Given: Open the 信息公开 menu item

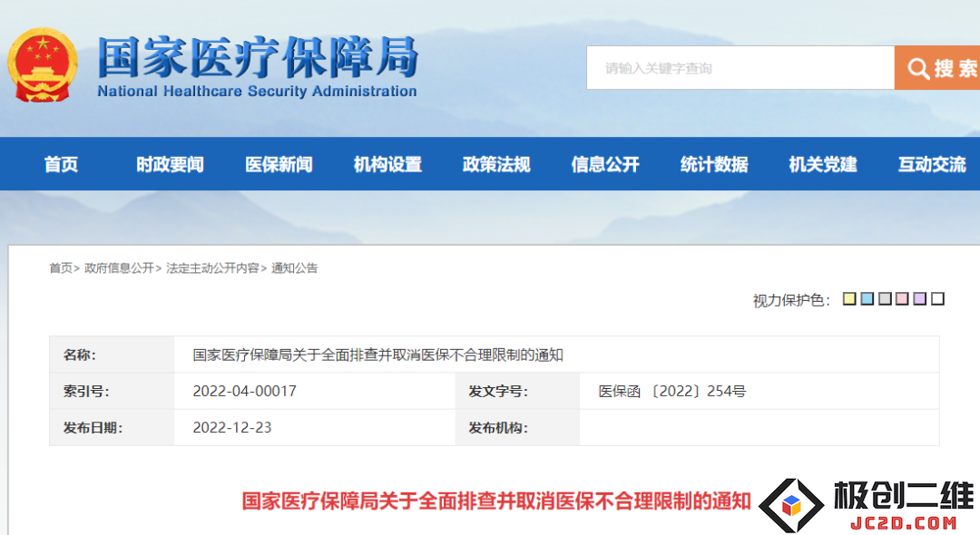Looking at the screenshot, I should pyautogui.click(x=605, y=164).
